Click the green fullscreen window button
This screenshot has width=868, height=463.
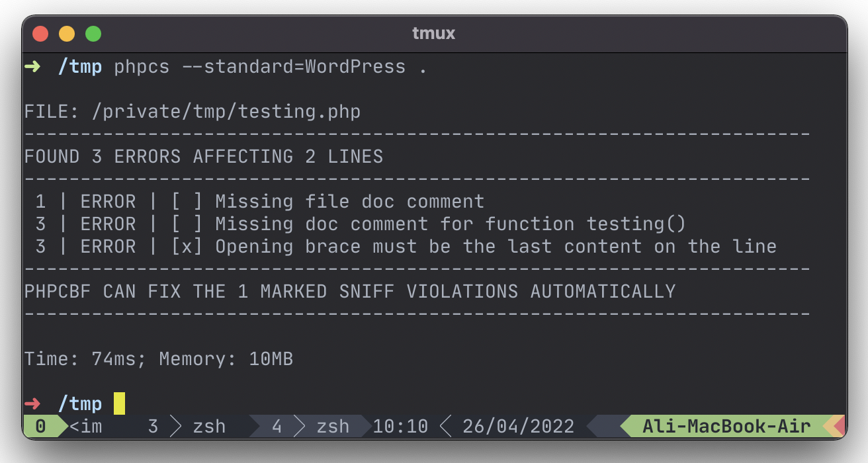93,33
